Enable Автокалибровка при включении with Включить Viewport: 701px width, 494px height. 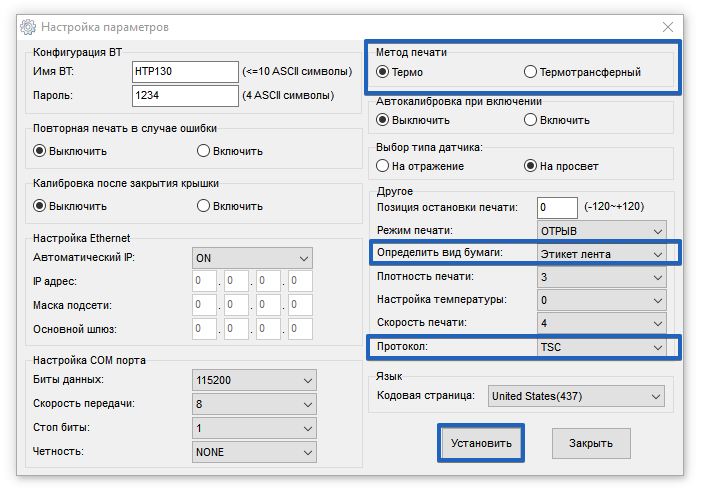(x=530, y=120)
